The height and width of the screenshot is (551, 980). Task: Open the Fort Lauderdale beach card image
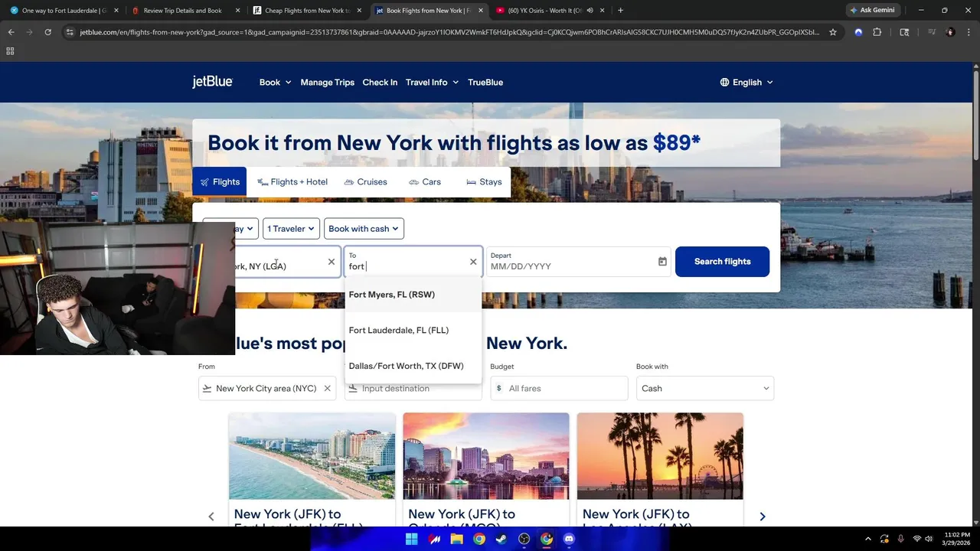[312, 456]
